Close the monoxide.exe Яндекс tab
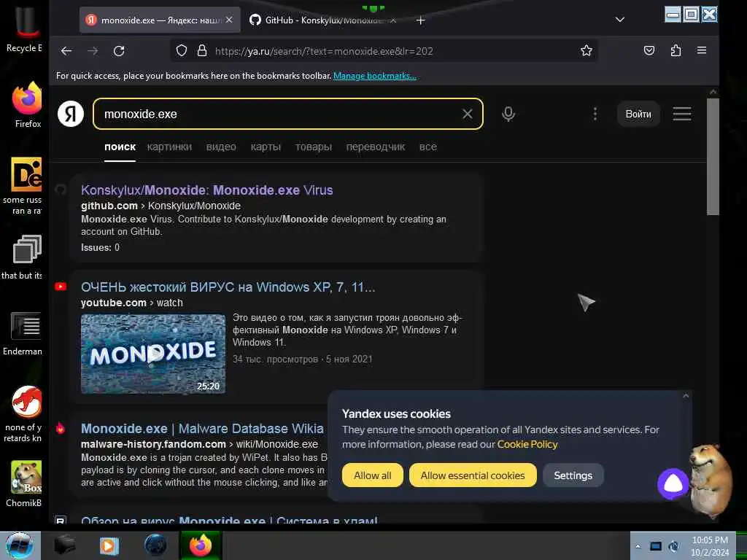The image size is (747, 560). pos(229,20)
